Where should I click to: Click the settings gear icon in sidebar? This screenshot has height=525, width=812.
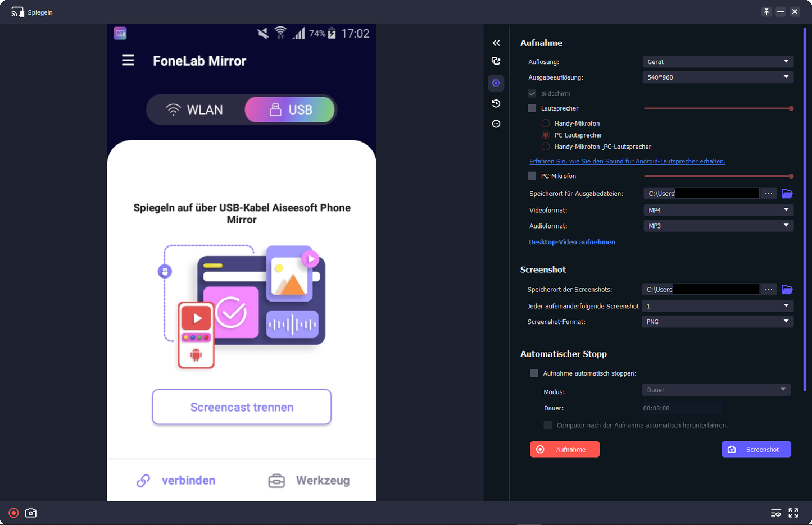(x=496, y=83)
